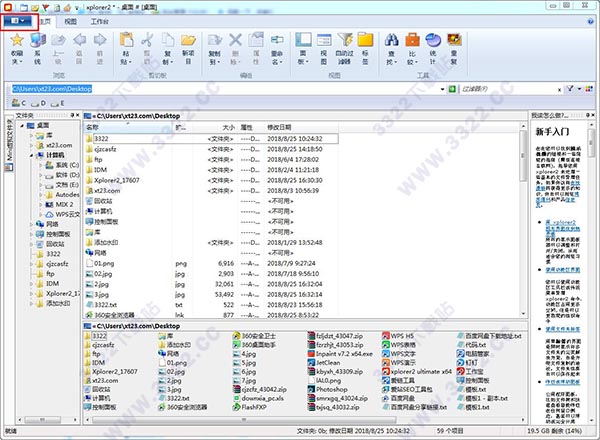The width and height of the screenshot is (600, 440).
Task: Switch to the 工作台 ribbon tab
Action: click(99, 21)
